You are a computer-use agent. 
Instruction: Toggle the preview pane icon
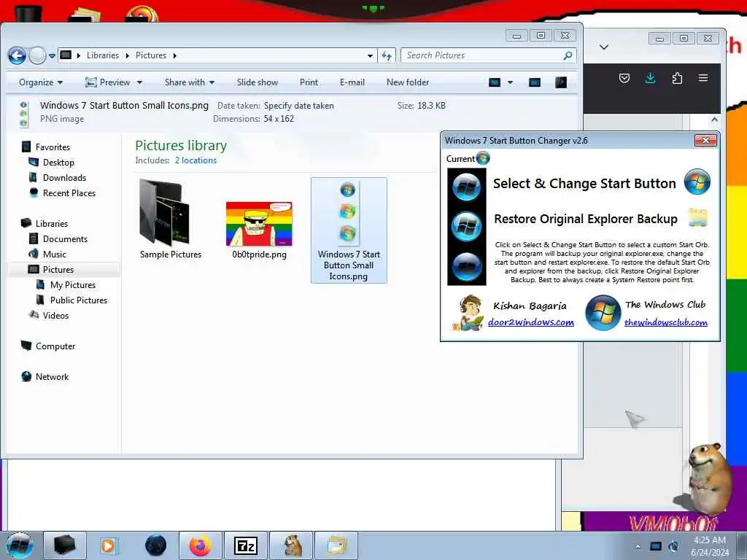coord(535,82)
